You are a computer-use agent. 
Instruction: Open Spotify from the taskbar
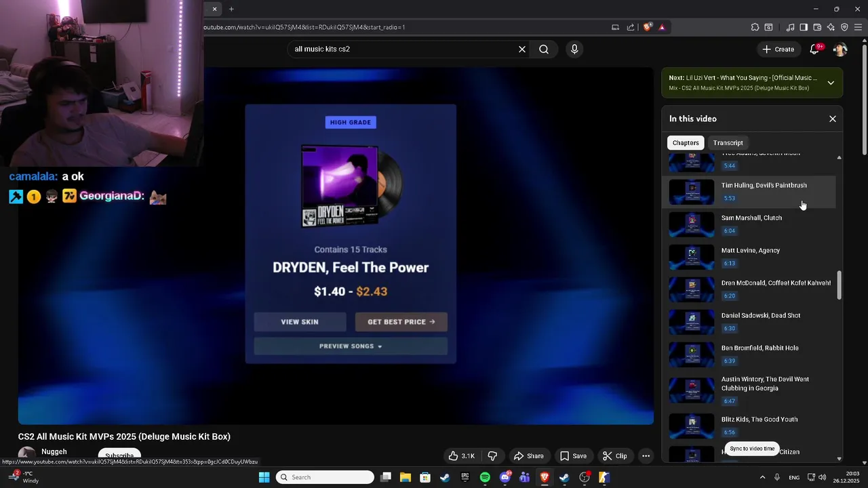click(485, 477)
